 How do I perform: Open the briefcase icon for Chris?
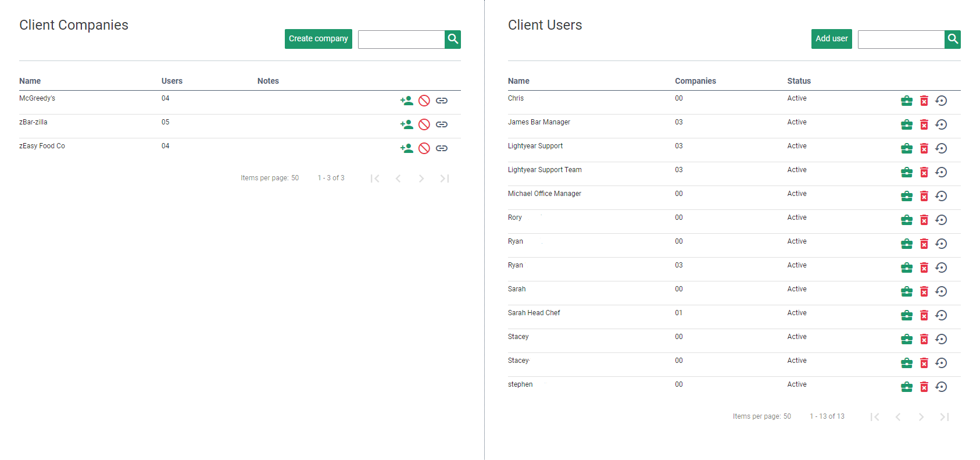pyautogui.click(x=907, y=101)
